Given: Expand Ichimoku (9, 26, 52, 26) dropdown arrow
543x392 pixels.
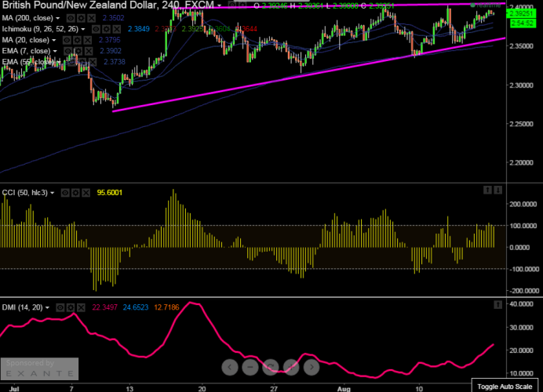Looking at the screenshot, I should (83, 30).
